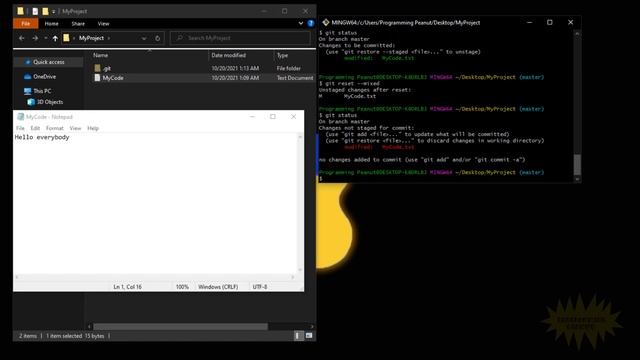Click the Git Bash MINGW64 title icon

coord(326,22)
